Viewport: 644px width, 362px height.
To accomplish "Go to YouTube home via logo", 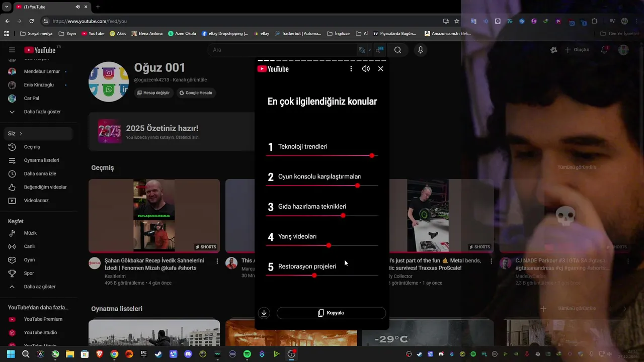I will point(40,50).
